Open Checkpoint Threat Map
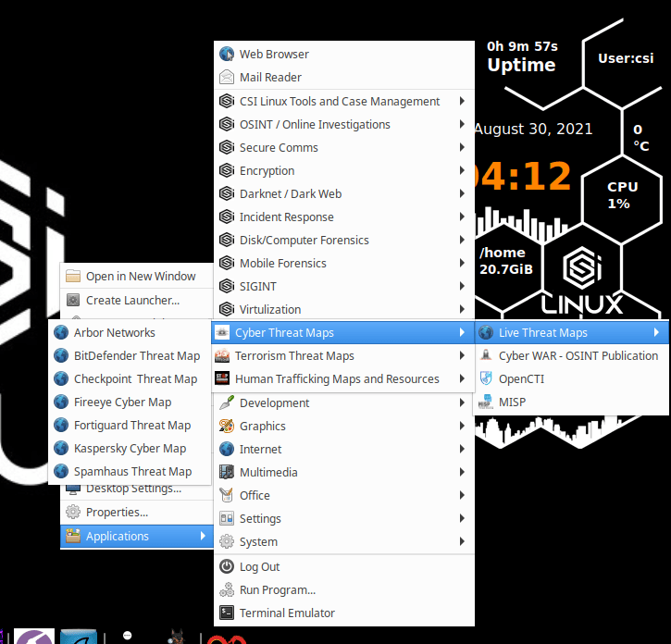Image resolution: width=671 pixels, height=644 pixels. 130,378
